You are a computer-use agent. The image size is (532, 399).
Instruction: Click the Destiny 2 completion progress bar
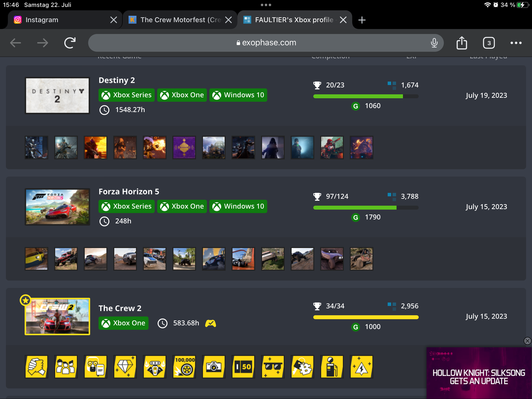[x=366, y=96]
